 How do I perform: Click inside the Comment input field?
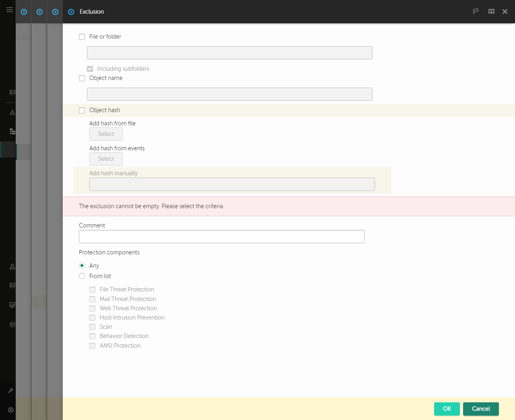(x=221, y=236)
